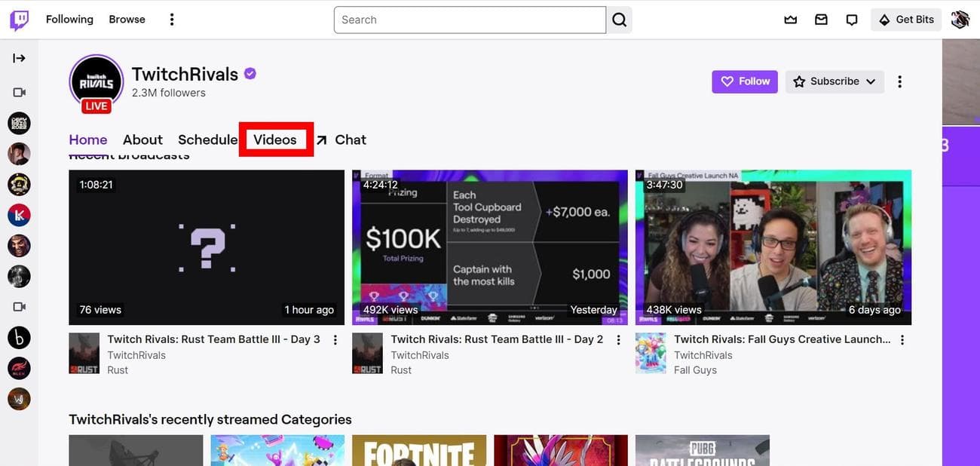Switch to the Videos tab
The height and width of the screenshot is (466, 980).
[x=275, y=139]
